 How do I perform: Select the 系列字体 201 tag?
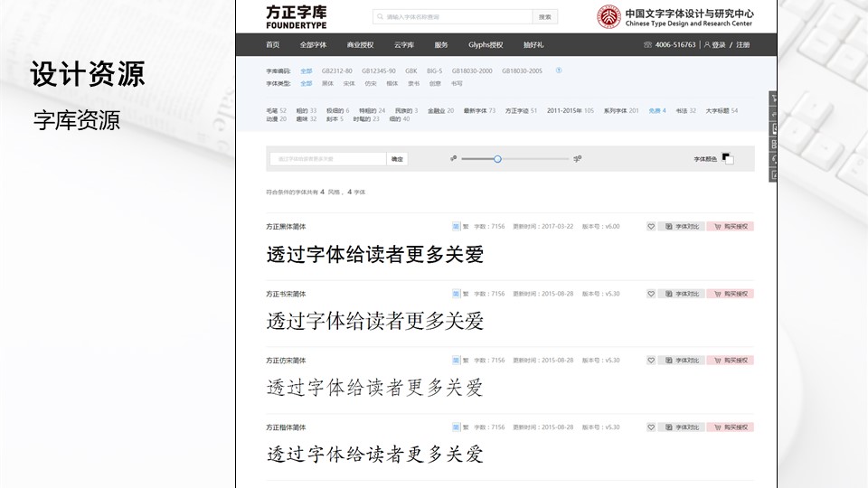tap(621, 110)
